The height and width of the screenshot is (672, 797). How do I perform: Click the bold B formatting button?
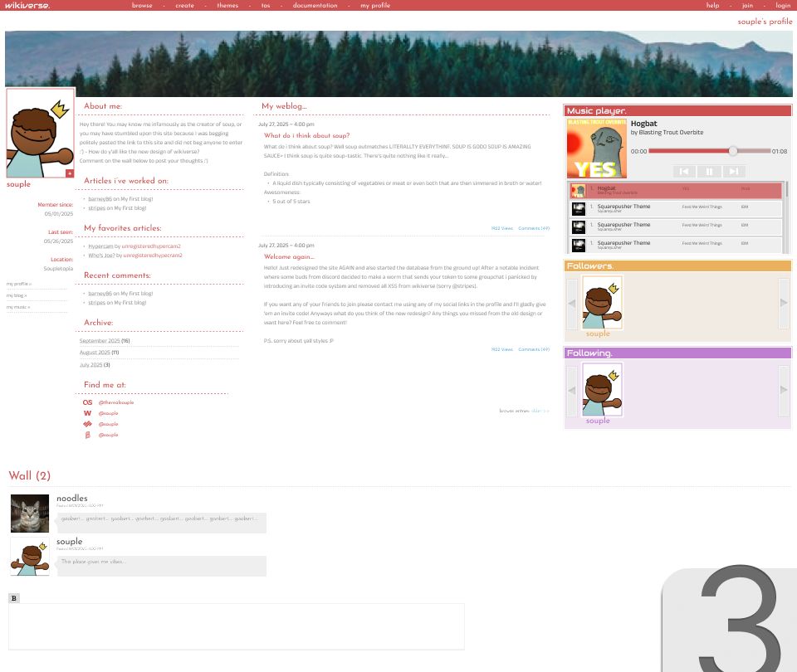coord(14,598)
